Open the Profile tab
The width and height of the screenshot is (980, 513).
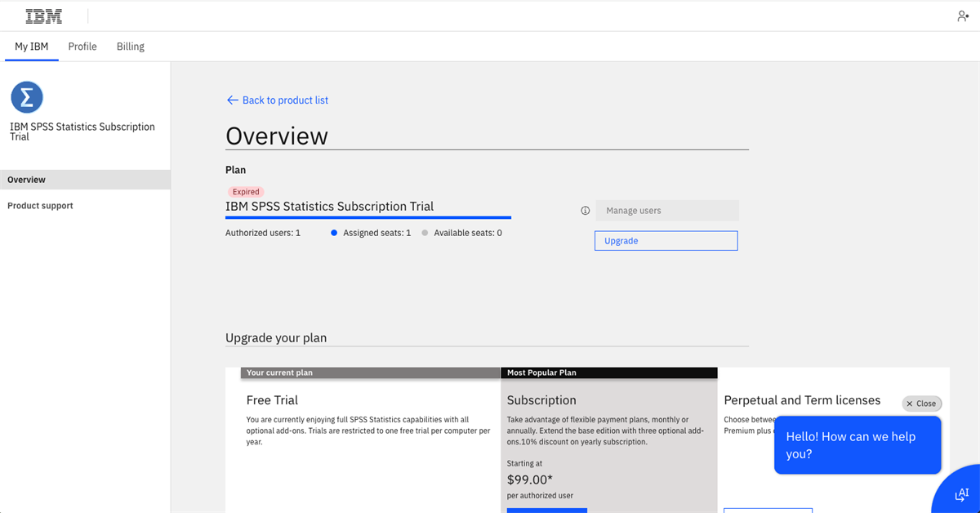[x=82, y=47]
